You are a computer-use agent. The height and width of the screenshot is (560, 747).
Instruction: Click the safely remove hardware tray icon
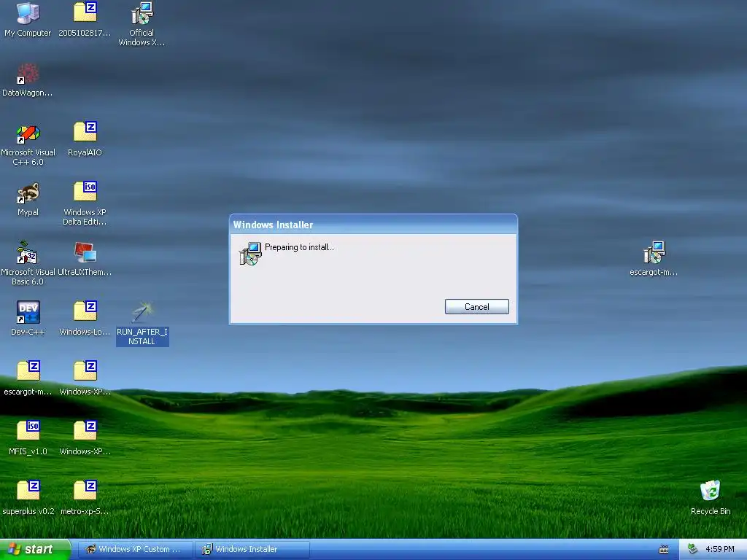pyautogui.click(x=693, y=549)
